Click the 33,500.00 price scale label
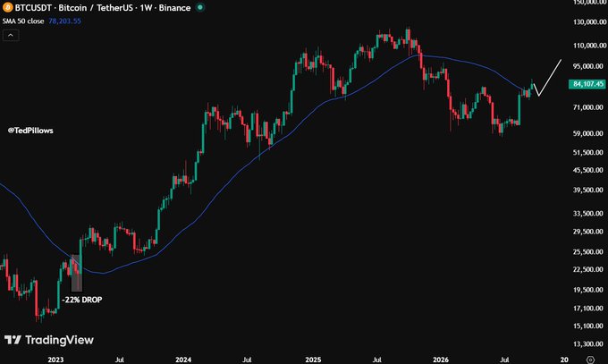The height and width of the screenshot is (364, 608). click(589, 214)
